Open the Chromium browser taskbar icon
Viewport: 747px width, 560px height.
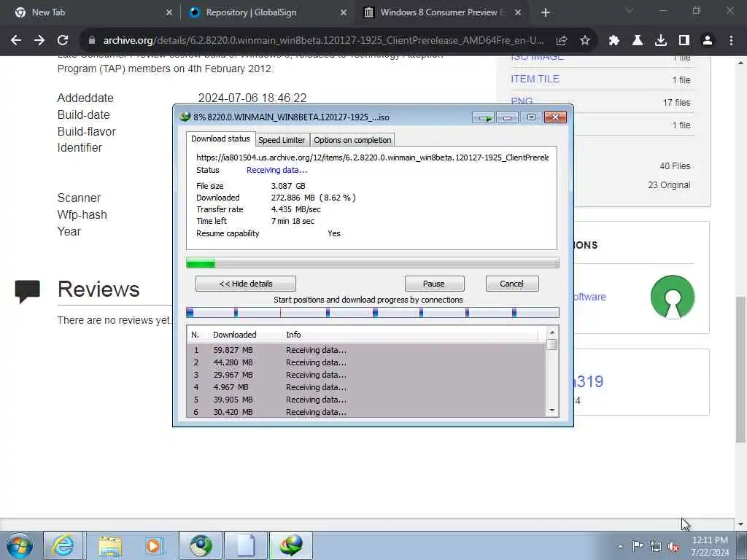pos(201,545)
